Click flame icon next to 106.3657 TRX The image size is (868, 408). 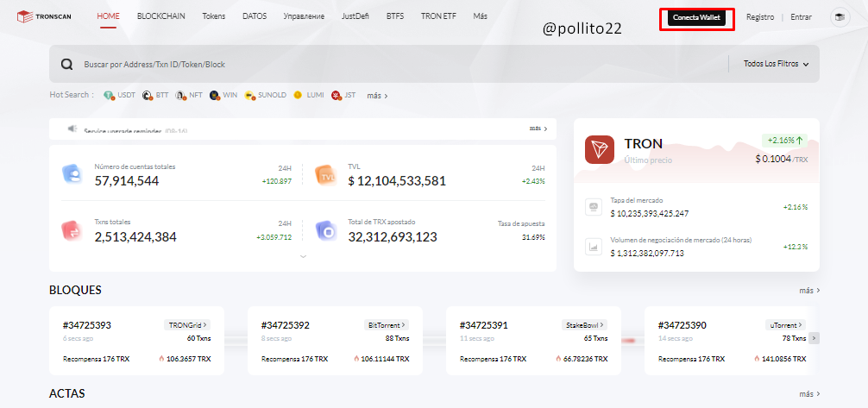click(x=161, y=359)
